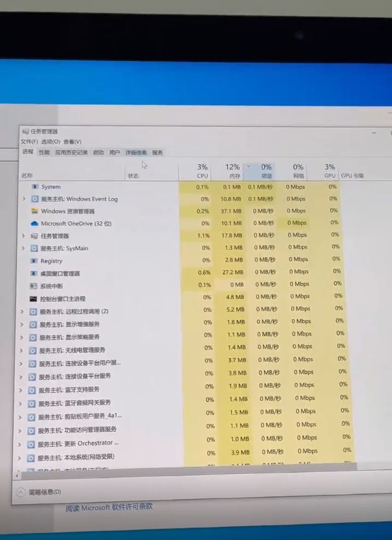
Task: Expand 服务主机: 蓝牙支持服务
Action: 20,390
